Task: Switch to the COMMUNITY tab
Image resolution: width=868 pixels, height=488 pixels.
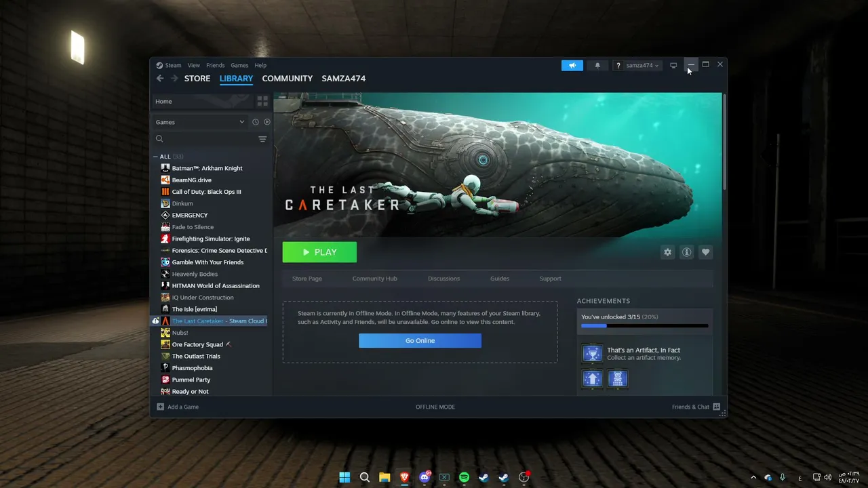Action: click(x=288, y=79)
